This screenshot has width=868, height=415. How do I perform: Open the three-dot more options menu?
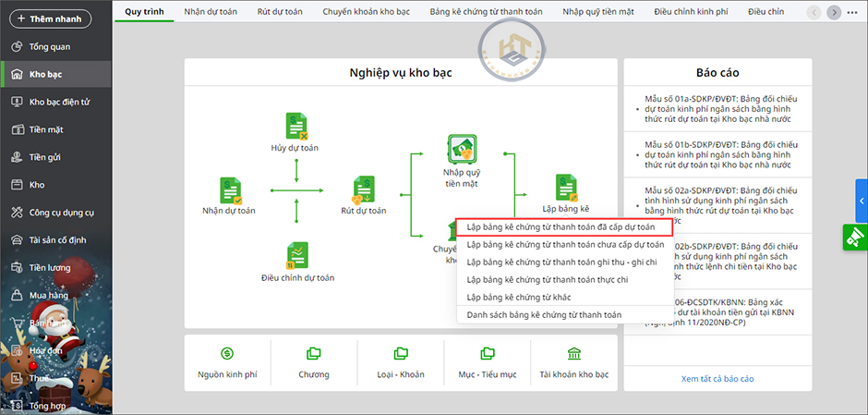point(853,12)
